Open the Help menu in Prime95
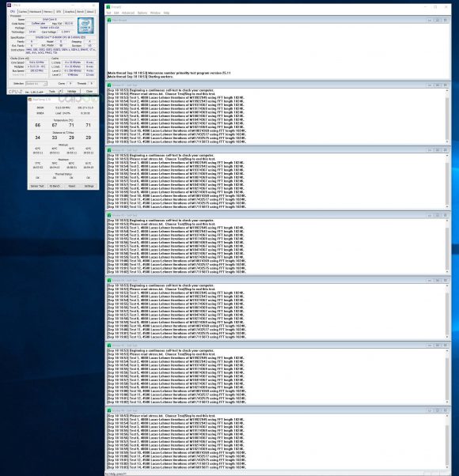 (x=166, y=13)
